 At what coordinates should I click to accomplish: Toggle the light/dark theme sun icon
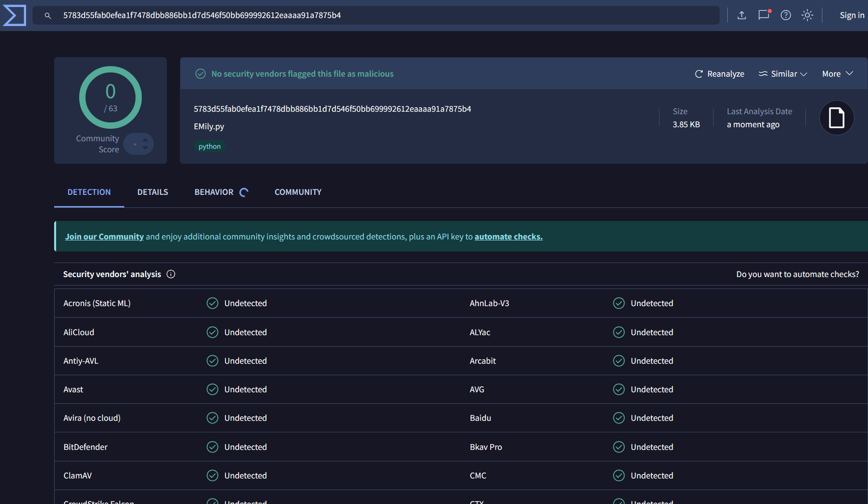coord(807,16)
